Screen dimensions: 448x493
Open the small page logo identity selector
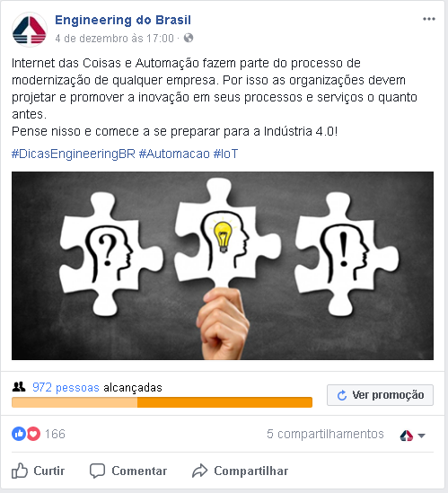tap(406, 436)
